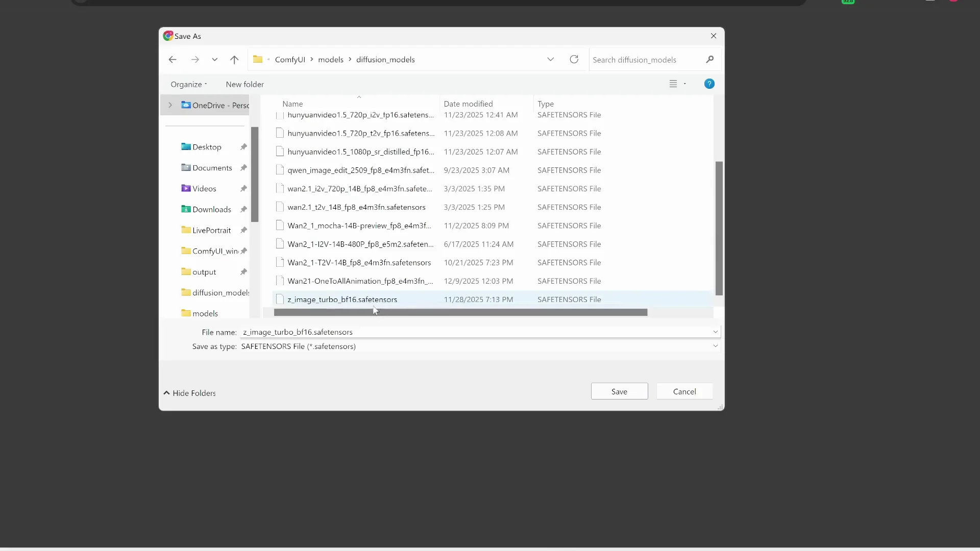Navigate back with the back arrow

click(172, 59)
